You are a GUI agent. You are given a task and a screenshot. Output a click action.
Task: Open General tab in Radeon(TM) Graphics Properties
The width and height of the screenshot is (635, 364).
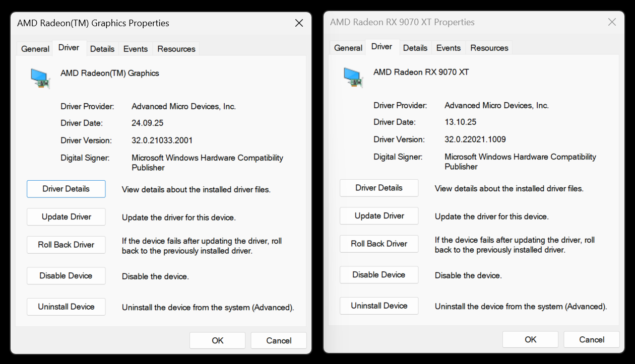click(35, 49)
